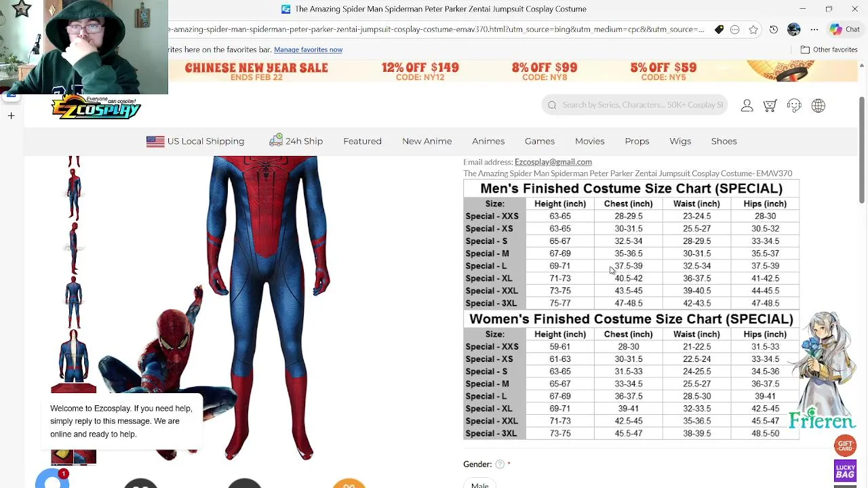Click the shopping price tag icon
This screenshot has width=868, height=488.
click(719, 30)
